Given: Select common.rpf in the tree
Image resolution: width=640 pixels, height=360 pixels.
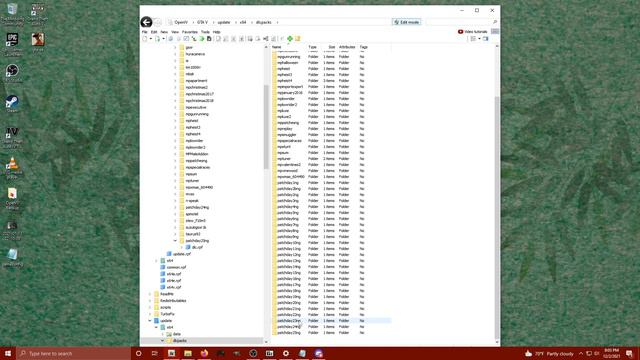Looking at the screenshot, I should [176, 267].
